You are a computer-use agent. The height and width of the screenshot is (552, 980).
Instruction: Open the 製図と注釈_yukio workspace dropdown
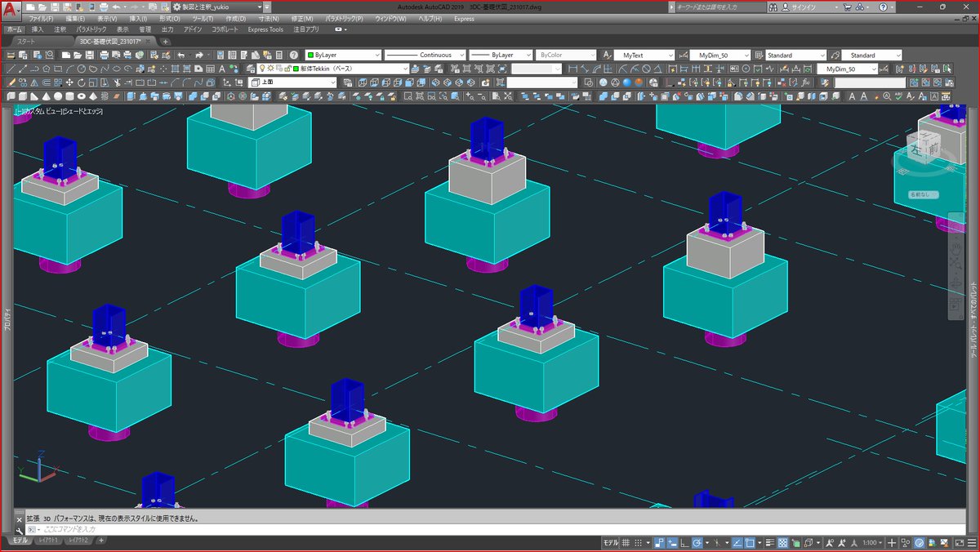(x=216, y=6)
